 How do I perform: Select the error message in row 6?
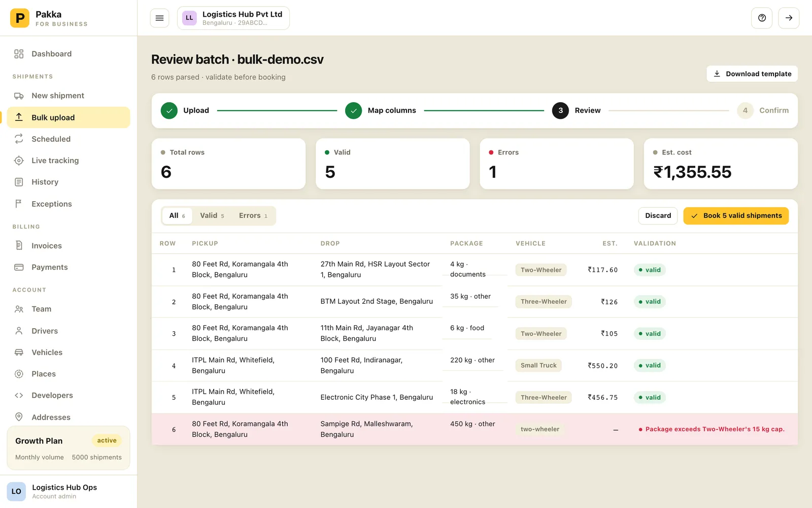(712, 429)
